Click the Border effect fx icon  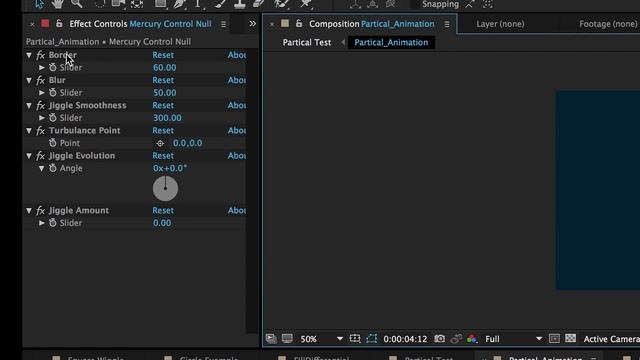(40, 55)
